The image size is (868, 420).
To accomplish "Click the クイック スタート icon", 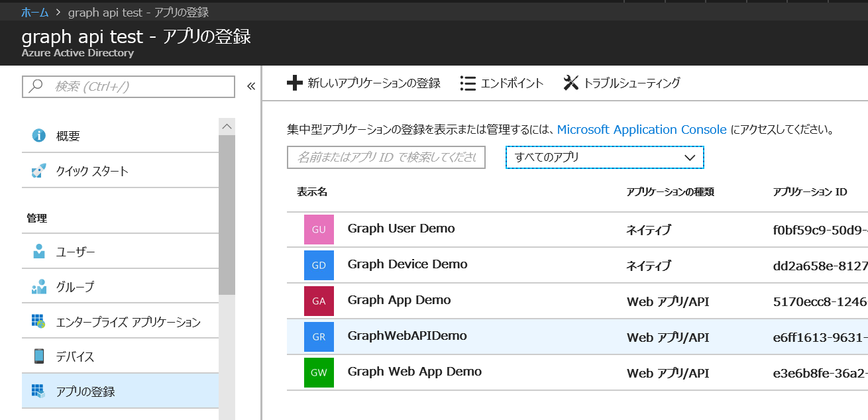I will [x=39, y=170].
